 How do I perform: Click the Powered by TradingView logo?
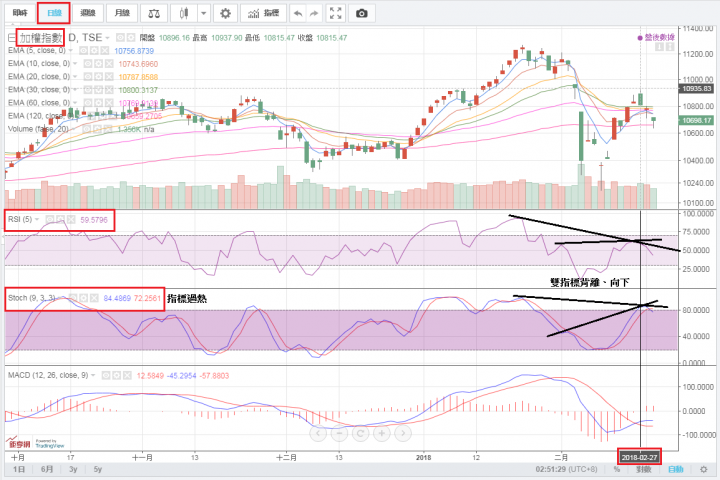(50, 443)
